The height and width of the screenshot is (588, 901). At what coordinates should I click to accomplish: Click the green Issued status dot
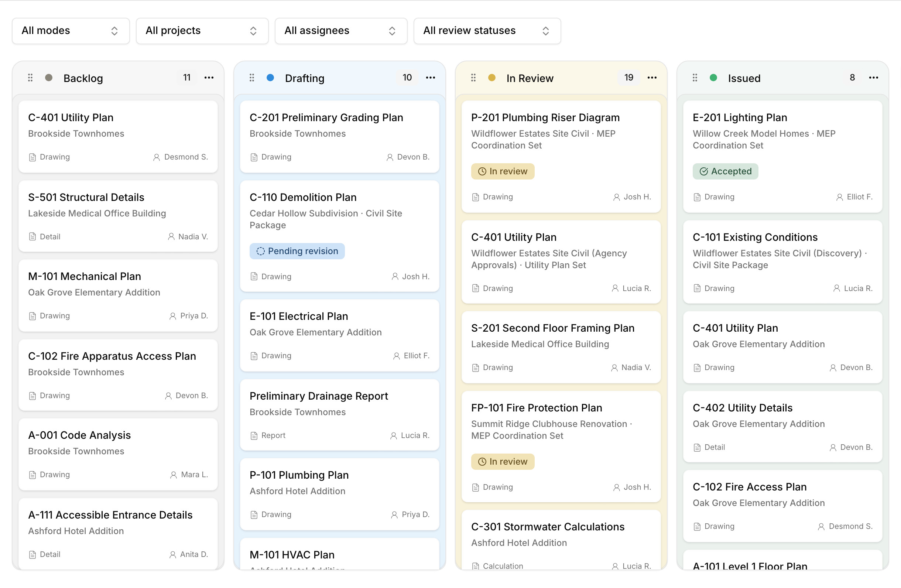point(713,78)
